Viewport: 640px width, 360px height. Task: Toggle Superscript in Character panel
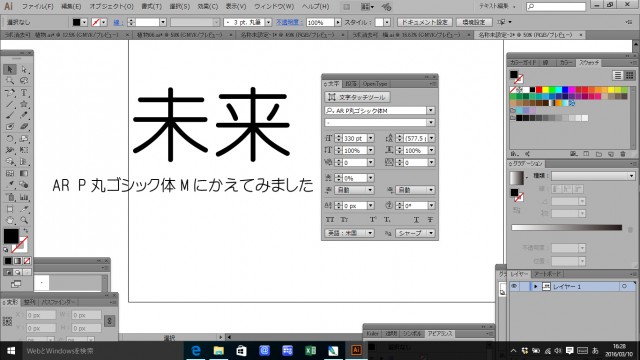(x=373, y=220)
